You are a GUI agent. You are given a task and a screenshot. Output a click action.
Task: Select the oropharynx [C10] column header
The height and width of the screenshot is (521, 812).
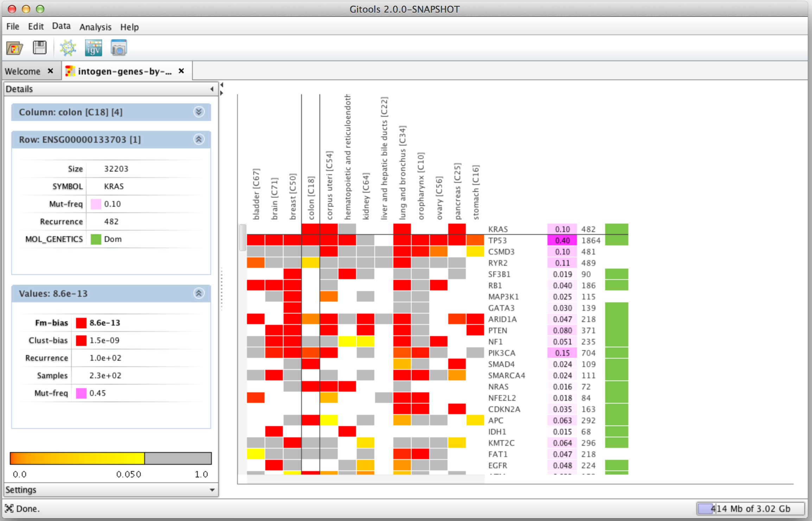(420, 186)
